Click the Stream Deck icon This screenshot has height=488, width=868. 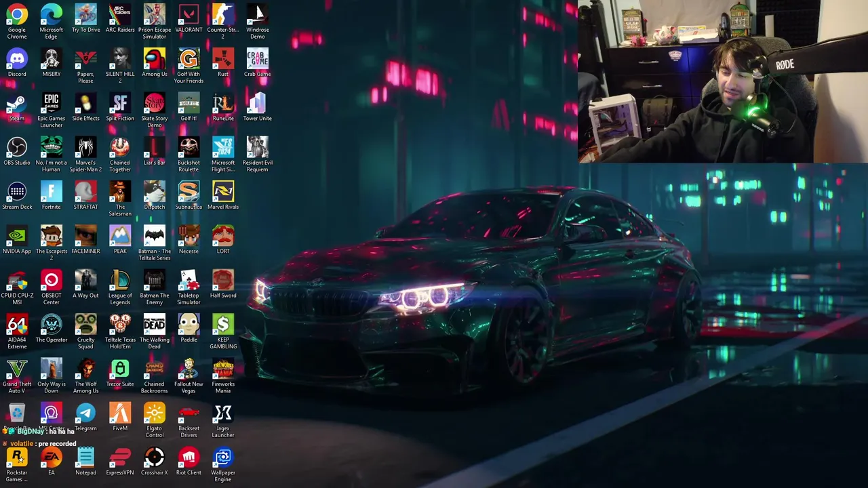[x=17, y=192]
